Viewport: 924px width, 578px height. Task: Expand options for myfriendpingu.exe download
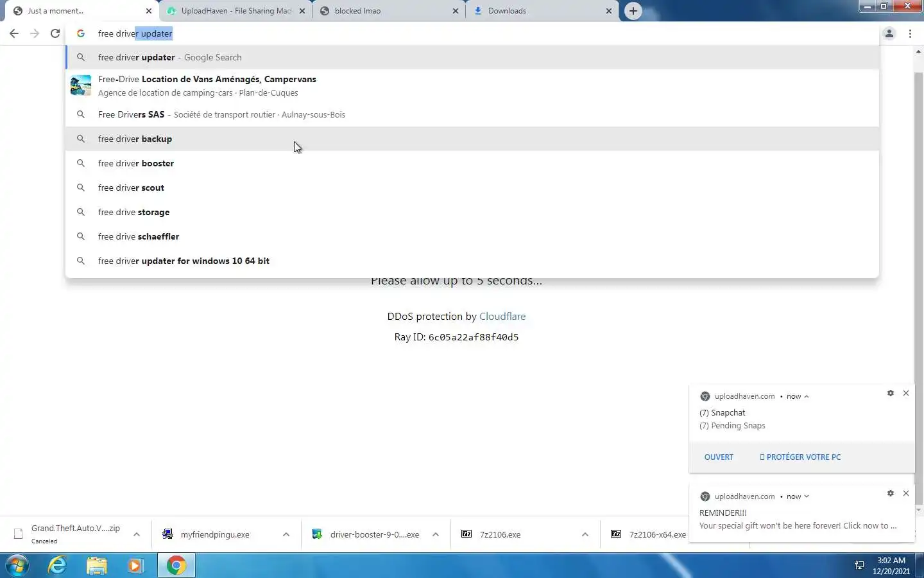[x=286, y=534]
